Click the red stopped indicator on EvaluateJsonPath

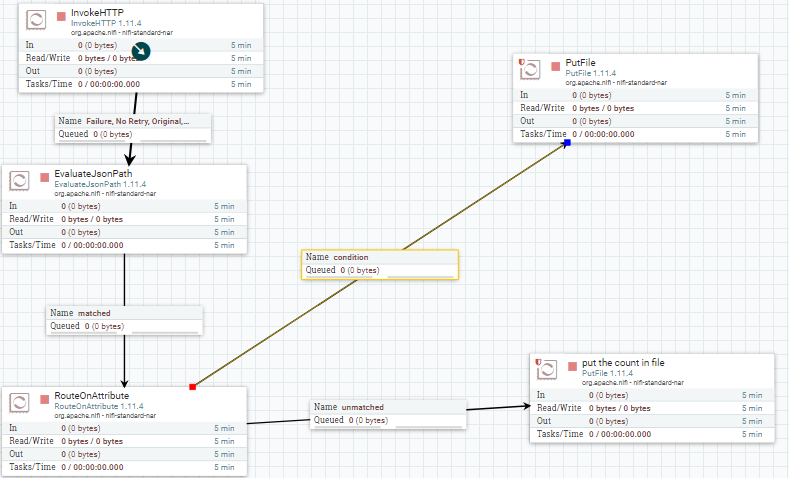point(45,177)
